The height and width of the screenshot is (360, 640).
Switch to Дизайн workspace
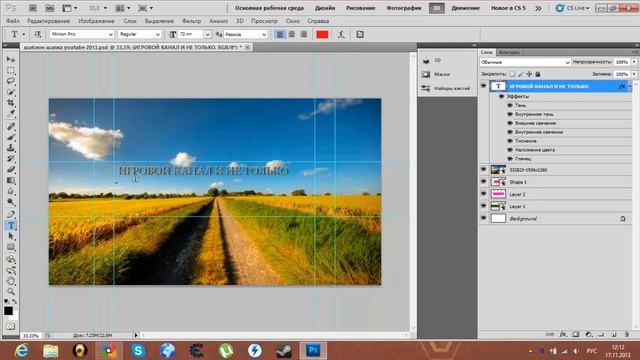point(325,8)
